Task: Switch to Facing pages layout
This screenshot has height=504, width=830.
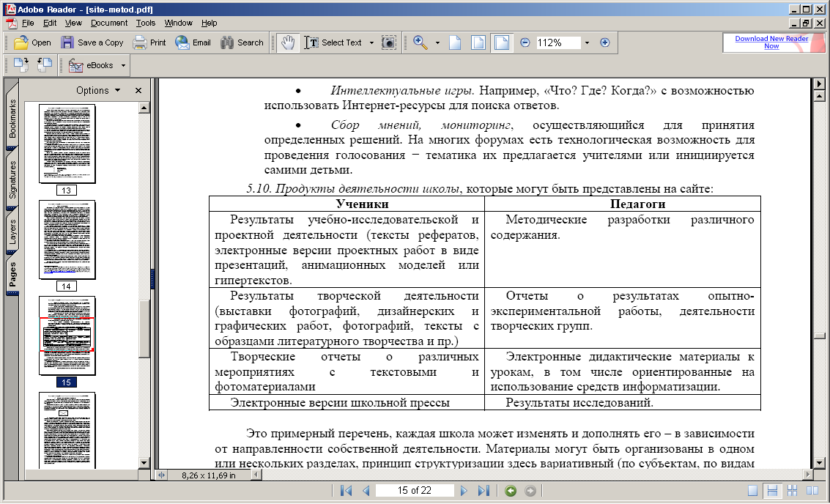Action: click(x=812, y=491)
